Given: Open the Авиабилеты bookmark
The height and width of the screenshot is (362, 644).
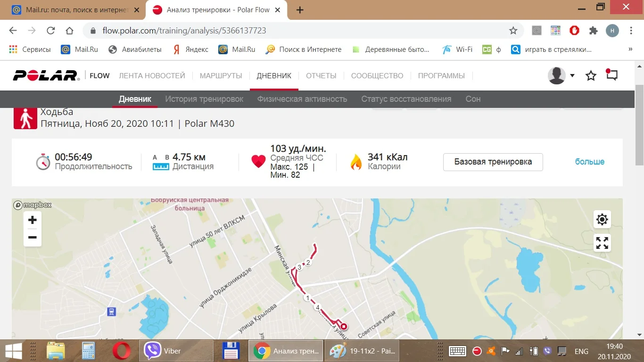Looking at the screenshot, I should (x=135, y=49).
